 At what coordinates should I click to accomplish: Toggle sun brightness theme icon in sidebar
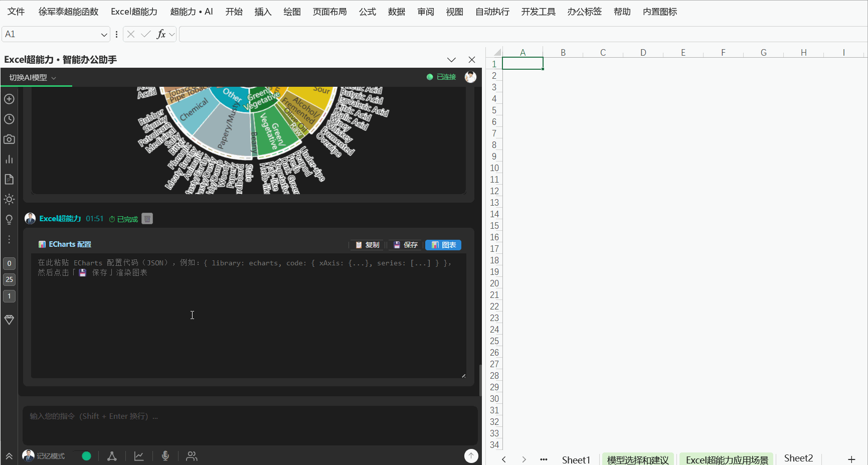click(x=9, y=199)
